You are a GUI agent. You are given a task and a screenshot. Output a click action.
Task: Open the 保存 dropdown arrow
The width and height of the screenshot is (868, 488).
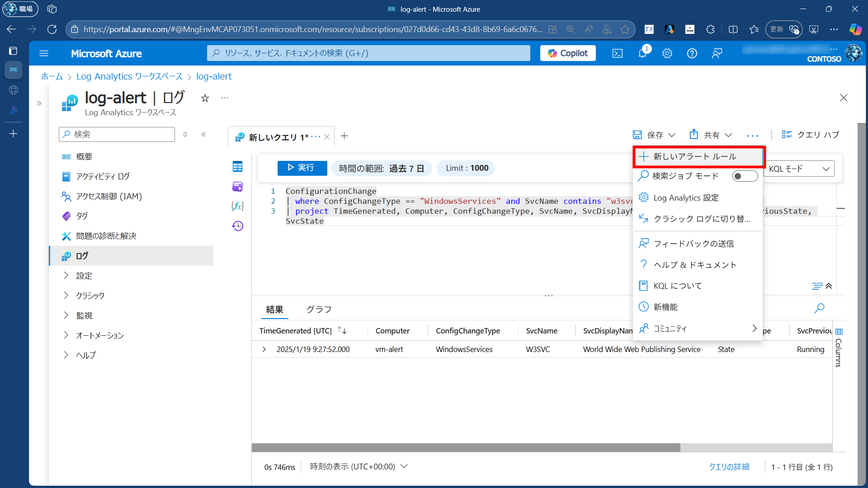pos(672,135)
